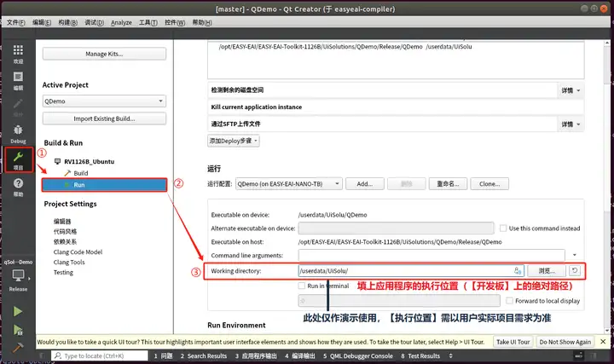Open the Window menu
Screen dimensions: 614x364
click(175, 22)
